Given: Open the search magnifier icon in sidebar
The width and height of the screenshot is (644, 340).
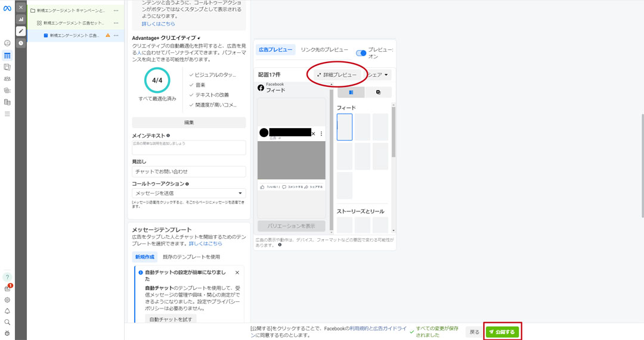Looking at the screenshot, I should 7,322.
